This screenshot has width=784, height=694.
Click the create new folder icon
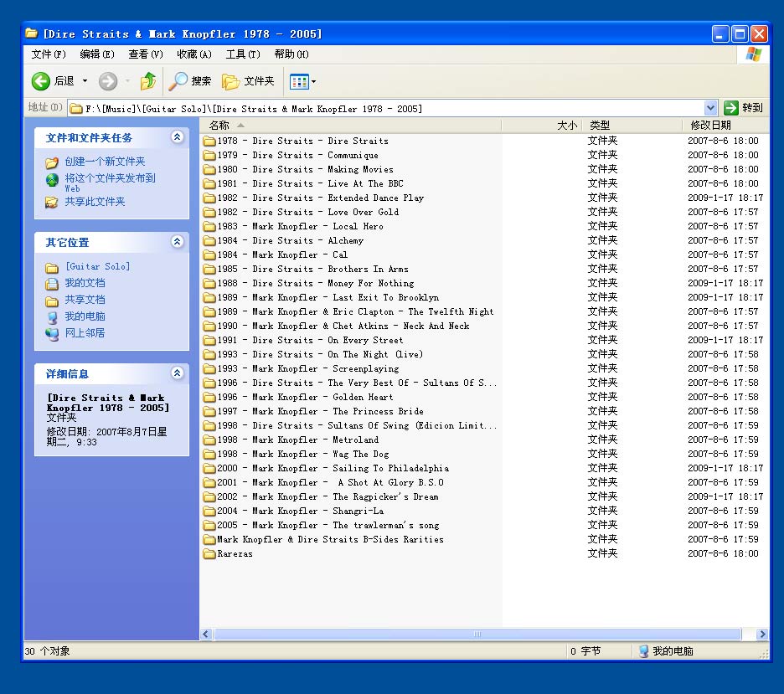[x=51, y=162]
